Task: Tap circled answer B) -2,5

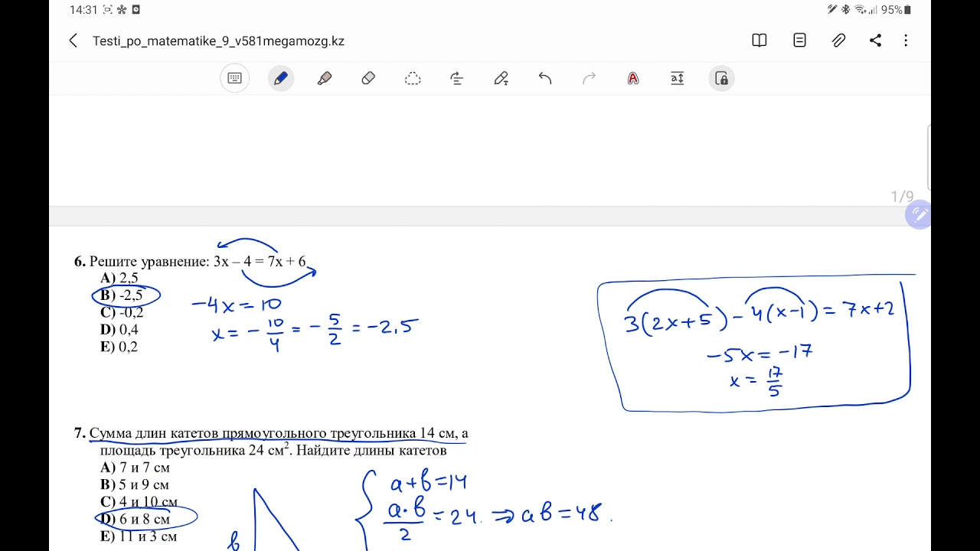Action: 121,295
